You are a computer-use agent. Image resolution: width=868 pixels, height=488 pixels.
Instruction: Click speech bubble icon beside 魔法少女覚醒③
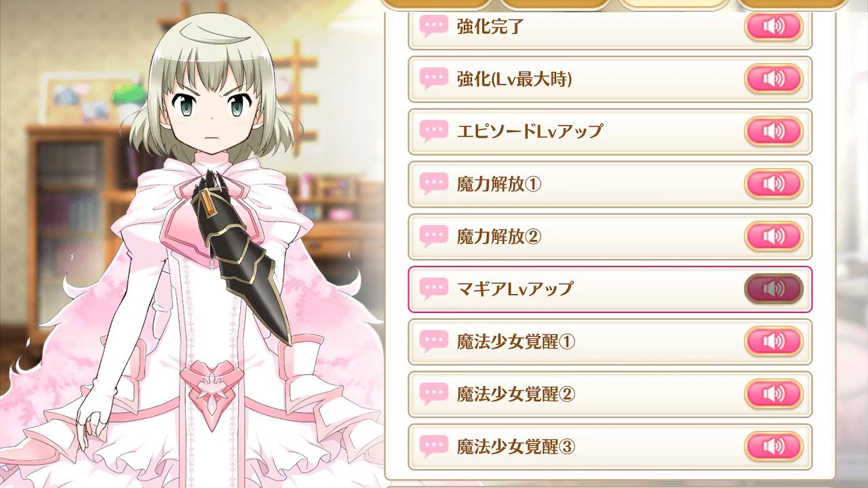434,447
